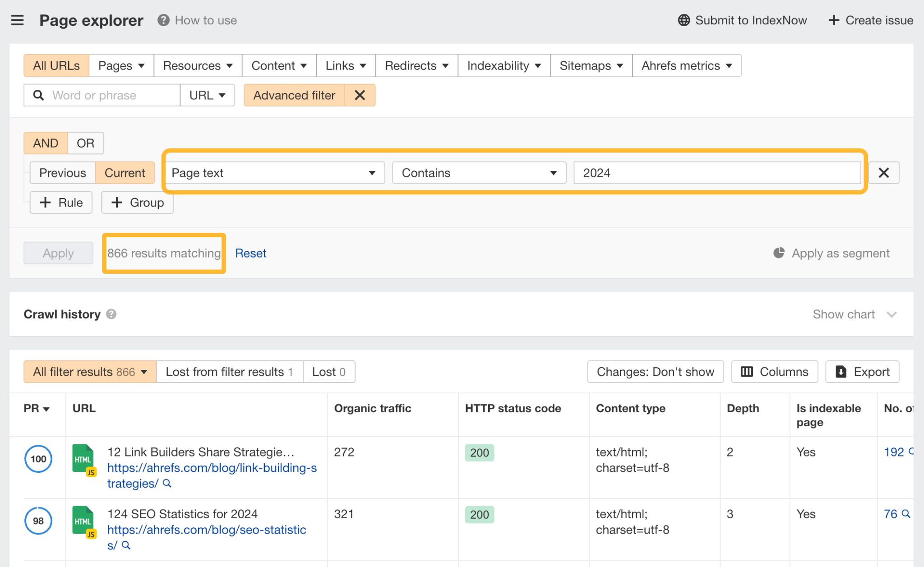
Task: Open Apply as segment via pie chart icon
Action: pos(778,253)
